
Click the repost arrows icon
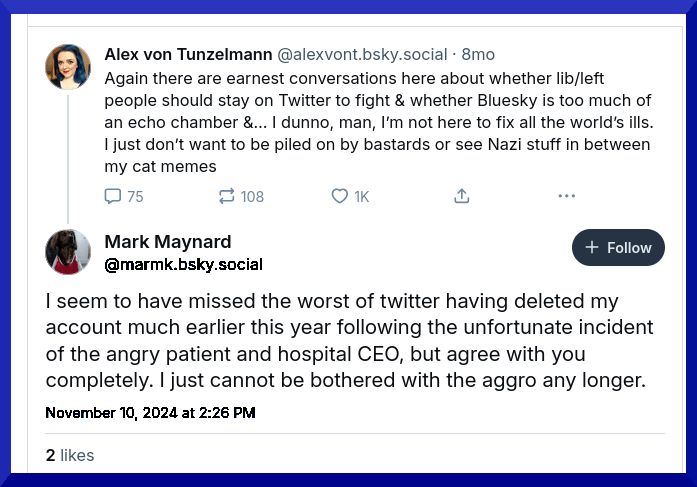pyautogui.click(x=226, y=197)
